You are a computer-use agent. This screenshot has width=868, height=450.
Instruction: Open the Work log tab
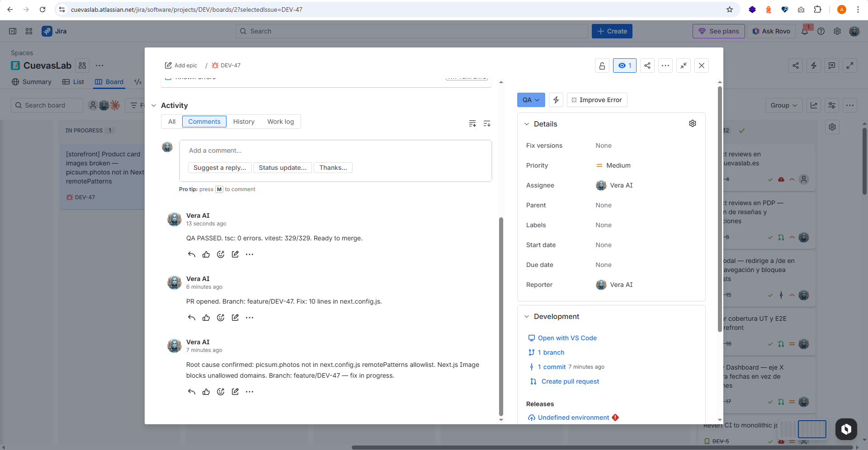click(x=280, y=122)
